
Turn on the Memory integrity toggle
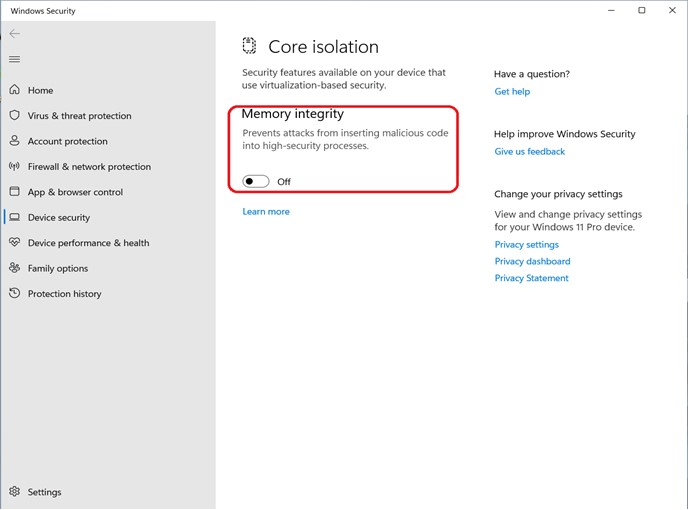[256, 181]
